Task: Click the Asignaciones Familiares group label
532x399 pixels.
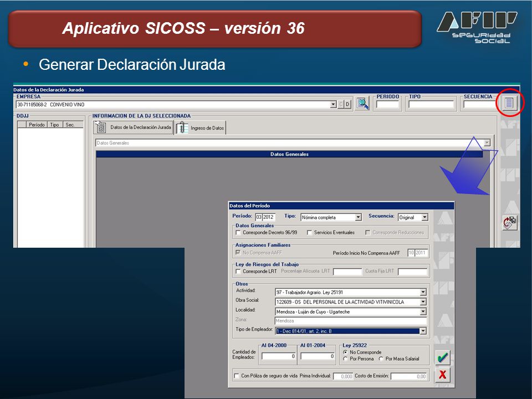Action: tap(263, 245)
